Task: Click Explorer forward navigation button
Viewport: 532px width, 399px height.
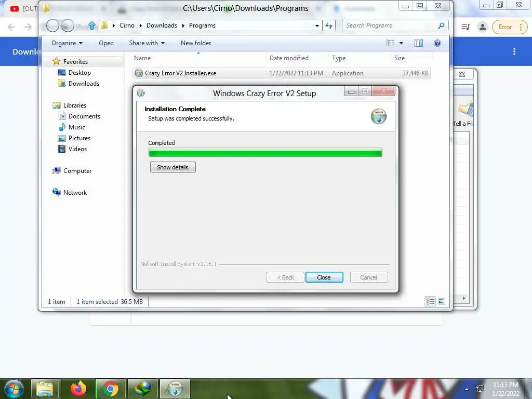Action: (68, 25)
